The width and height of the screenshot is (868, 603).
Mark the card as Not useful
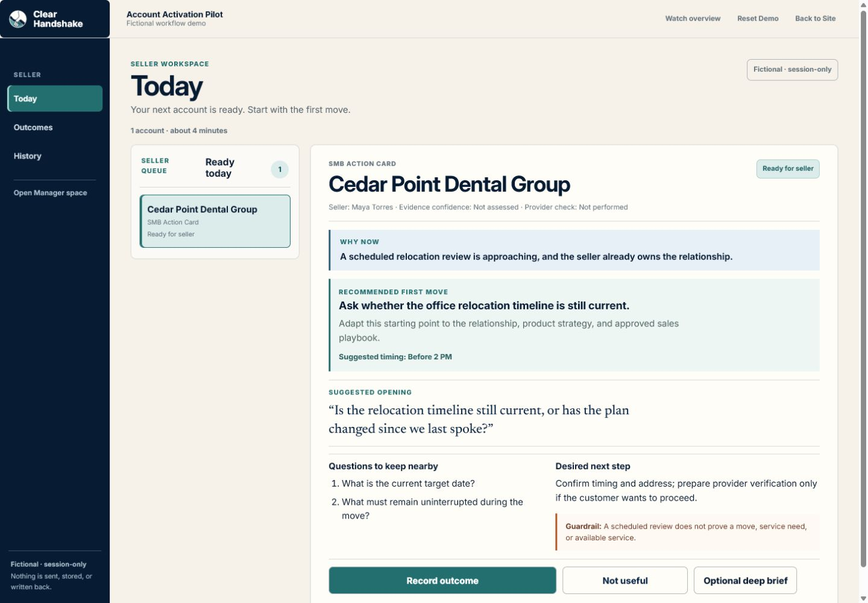pyautogui.click(x=625, y=580)
